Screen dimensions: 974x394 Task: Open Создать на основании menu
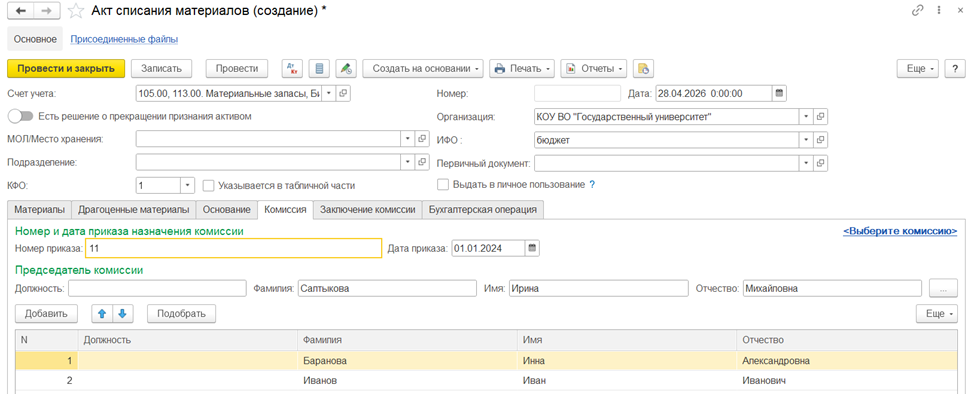[424, 68]
